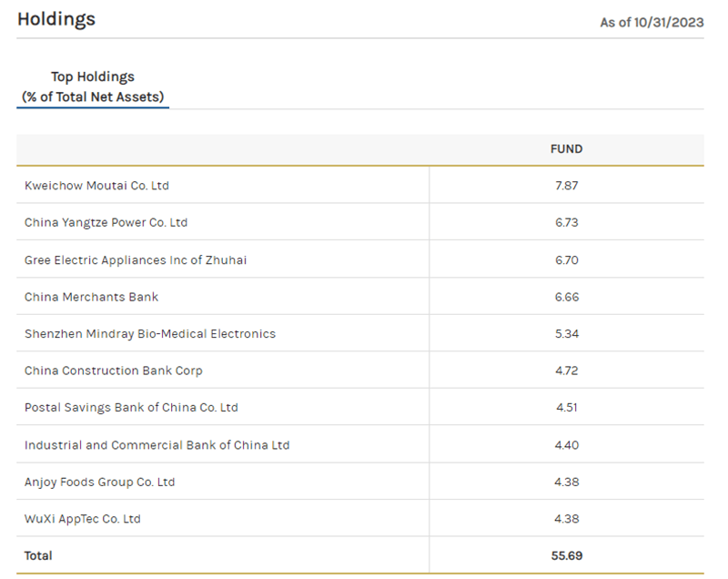Click the 6.73 value for Yangtze Power

click(x=566, y=223)
